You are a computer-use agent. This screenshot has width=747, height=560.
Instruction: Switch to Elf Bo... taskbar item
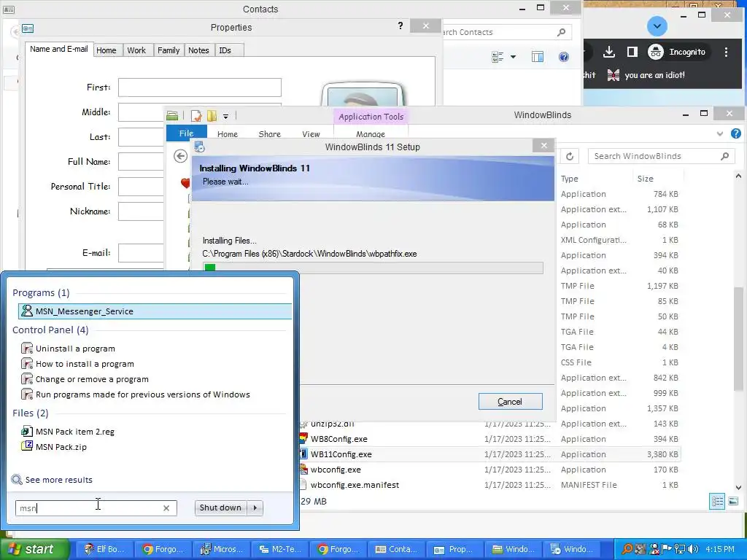[x=104, y=549]
